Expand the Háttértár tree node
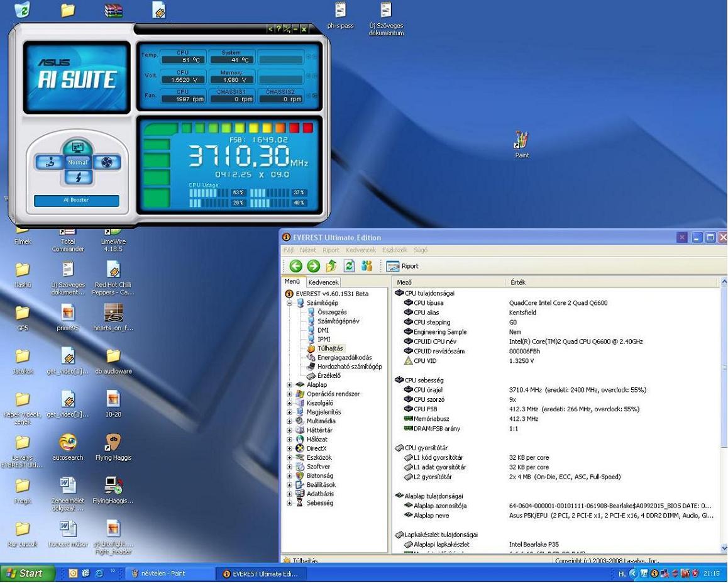 pyautogui.click(x=289, y=431)
